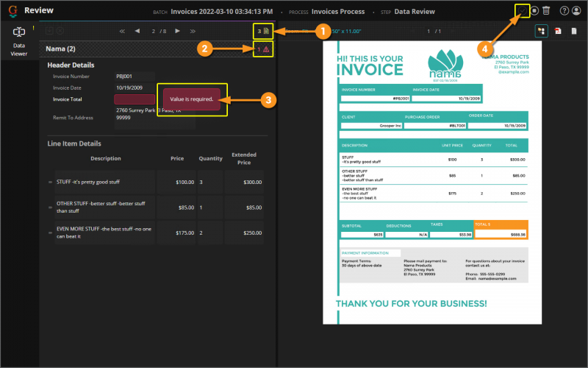This screenshot has width=588, height=368.
Task: Click the validation error warning triangle
Action: [265, 49]
